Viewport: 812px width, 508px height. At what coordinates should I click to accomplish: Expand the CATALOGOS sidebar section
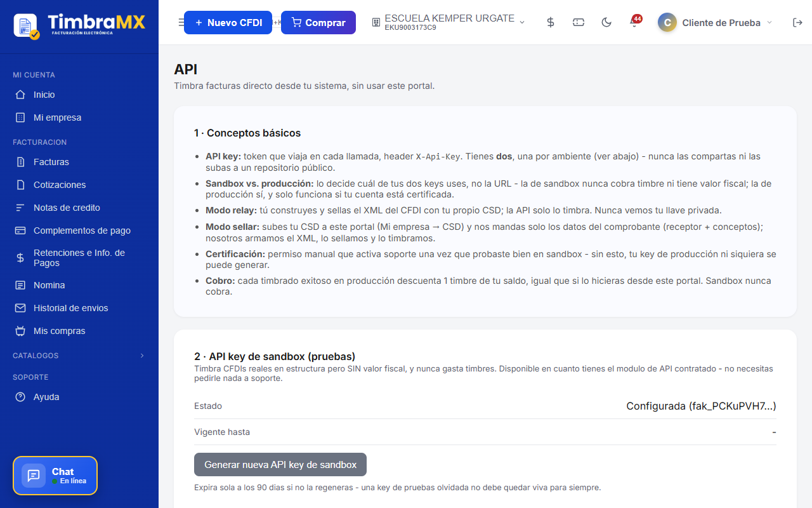[x=79, y=356]
